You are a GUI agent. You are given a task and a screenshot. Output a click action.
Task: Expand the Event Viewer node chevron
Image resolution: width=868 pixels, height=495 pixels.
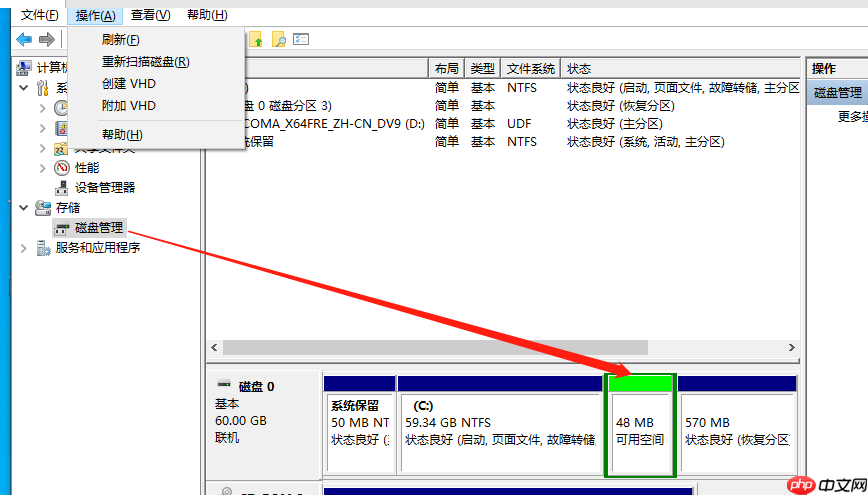[x=43, y=128]
